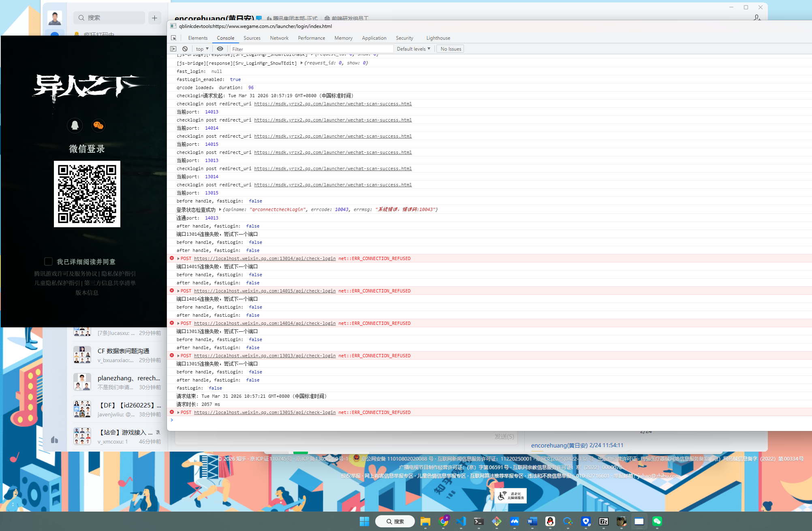The width and height of the screenshot is (812, 531).
Task: Click the console Filter input field
Action: click(311, 49)
